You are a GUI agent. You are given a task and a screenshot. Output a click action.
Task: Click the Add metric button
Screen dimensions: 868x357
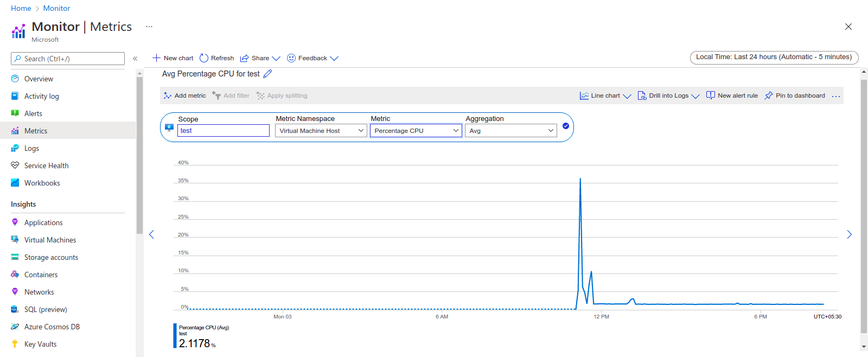pyautogui.click(x=185, y=95)
